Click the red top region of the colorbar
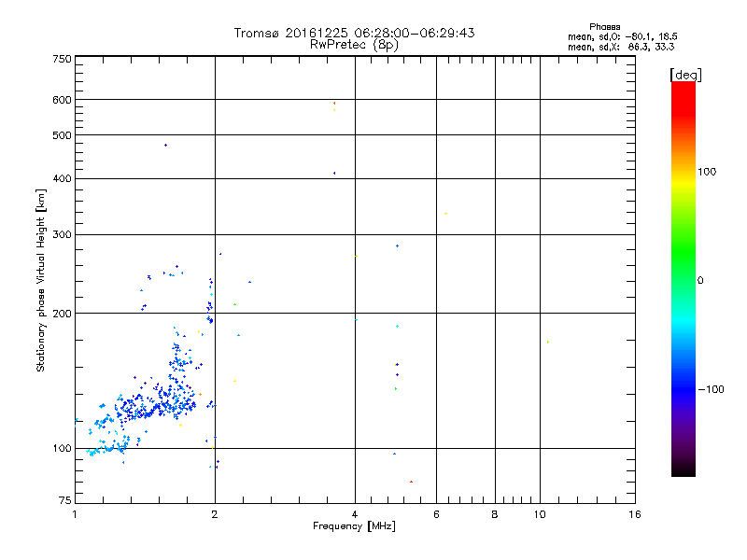747x560 pixels. [684, 98]
